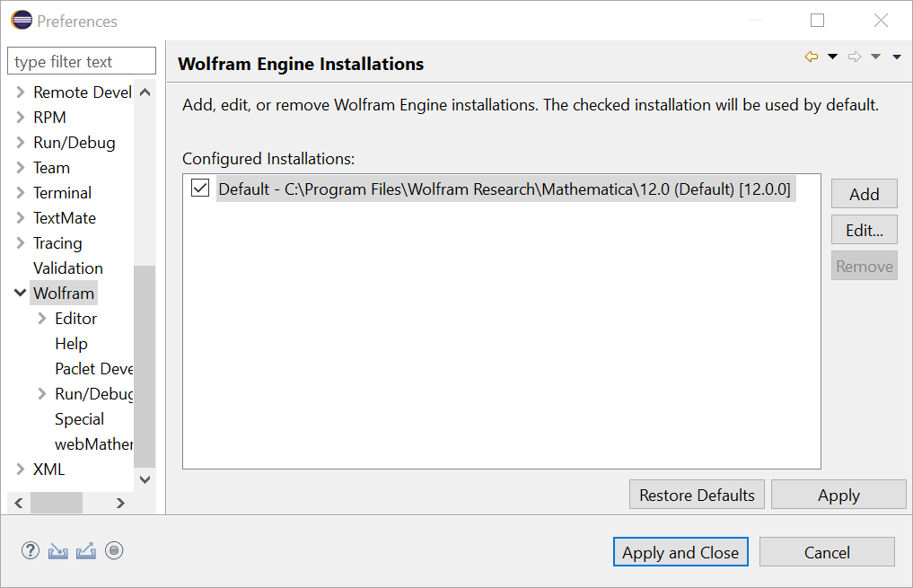The image size is (913, 588).
Task: Click the Import preferences icon
Action: (x=57, y=550)
